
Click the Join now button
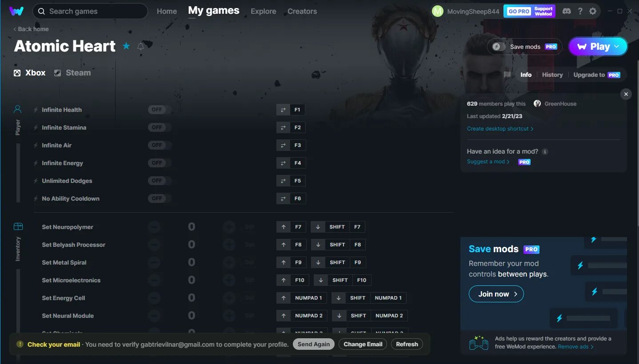tap(496, 294)
